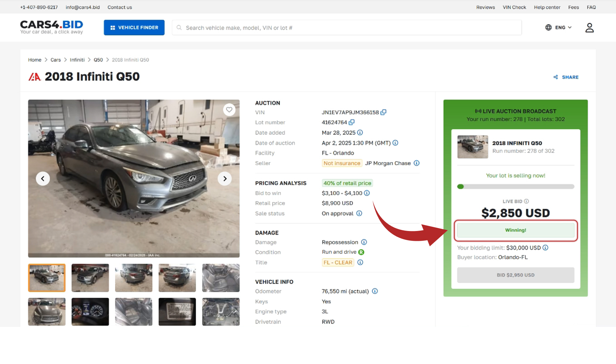
Task: Open info icon next to Date added
Action: 360,133
